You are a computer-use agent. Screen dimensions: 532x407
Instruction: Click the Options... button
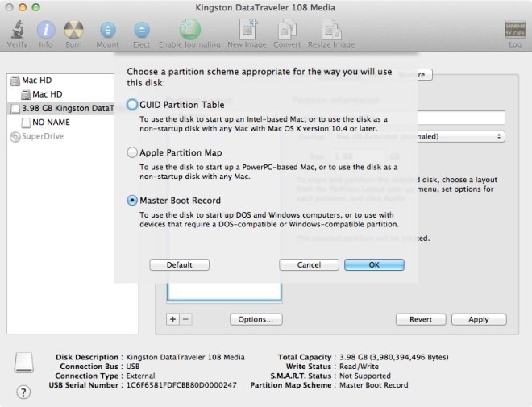pos(256,319)
